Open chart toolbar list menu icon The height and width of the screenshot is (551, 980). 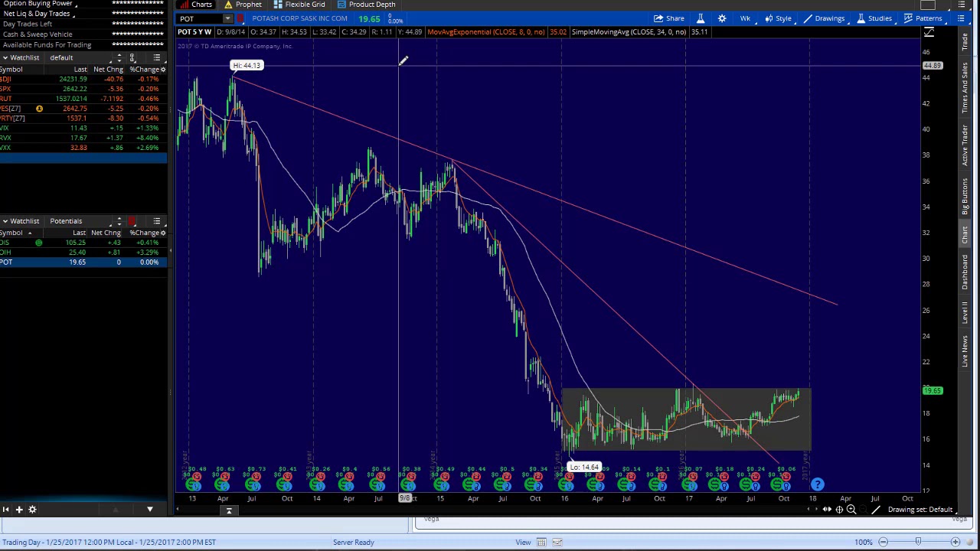(x=960, y=18)
